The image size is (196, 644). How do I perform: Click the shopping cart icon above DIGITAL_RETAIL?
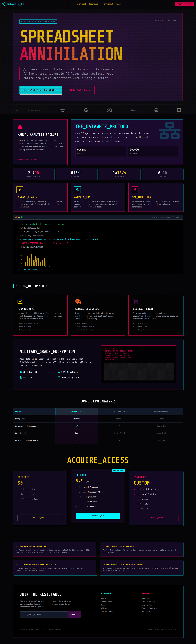click(x=136, y=302)
